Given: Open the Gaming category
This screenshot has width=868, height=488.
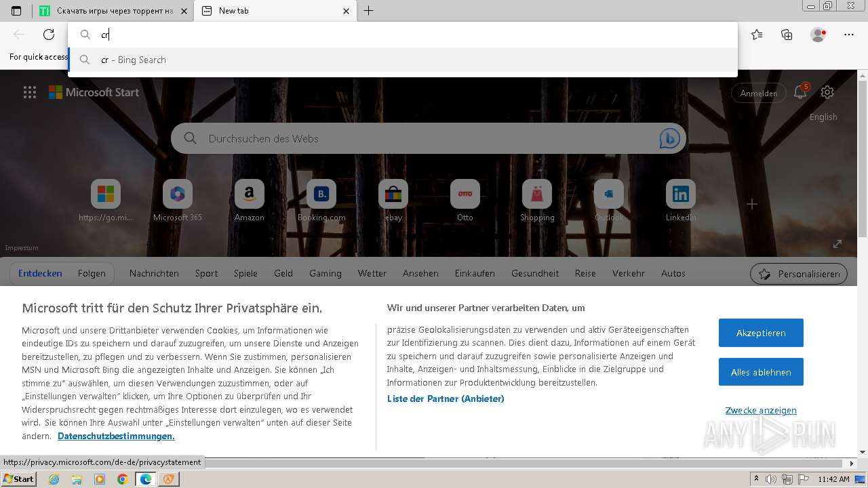Looking at the screenshot, I should coord(325,273).
